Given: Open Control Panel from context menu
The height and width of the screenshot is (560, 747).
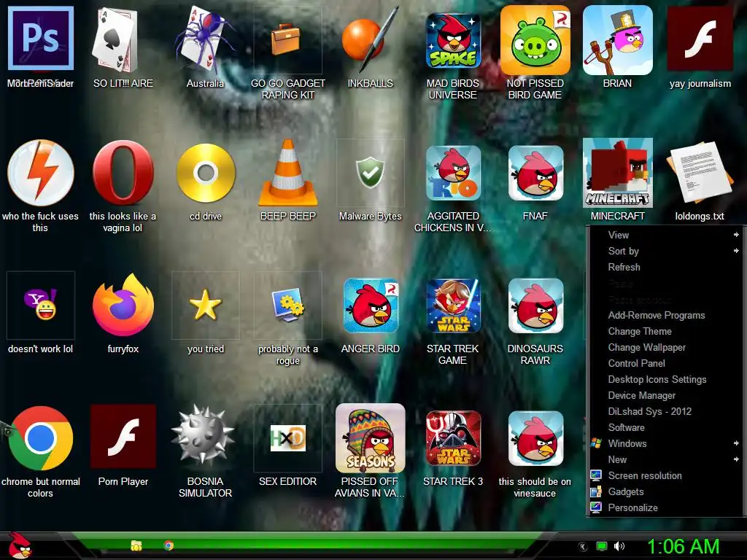Looking at the screenshot, I should pyautogui.click(x=665, y=363).
